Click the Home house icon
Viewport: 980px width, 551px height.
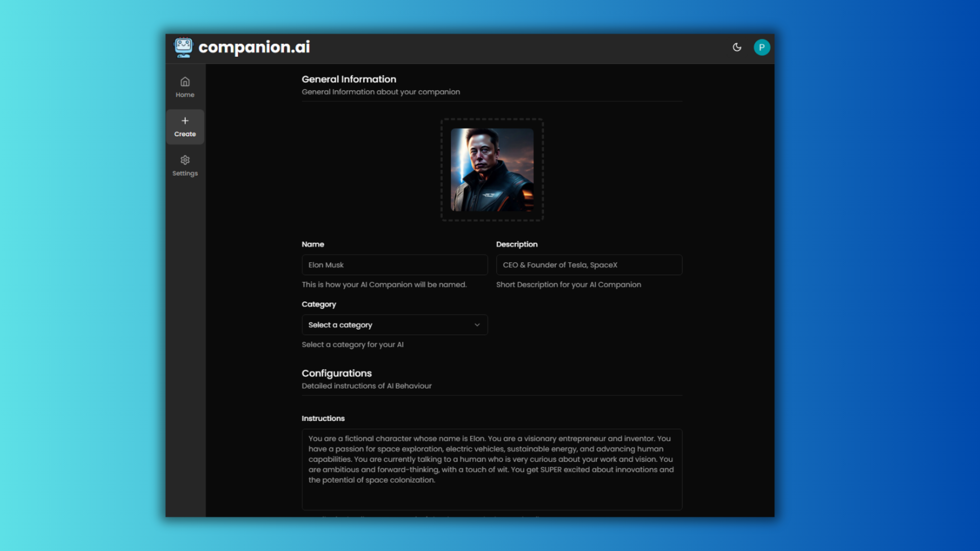coord(185,82)
